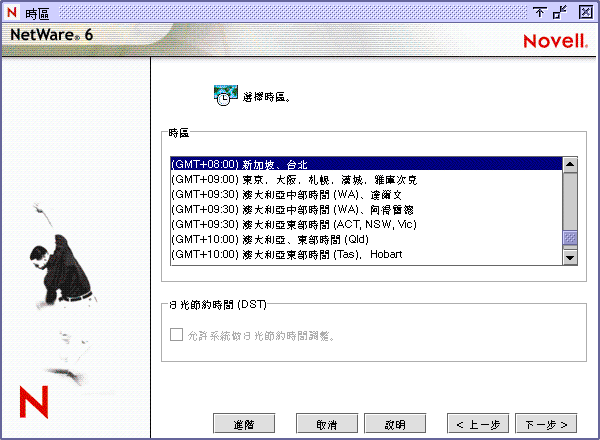Click the 說明 (Help) button

tap(395, 424)
